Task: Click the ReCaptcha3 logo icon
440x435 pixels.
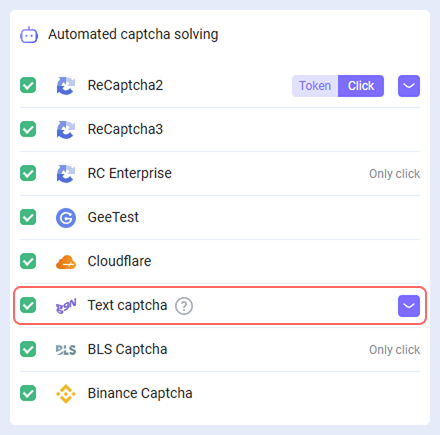Action: [66, 130]
